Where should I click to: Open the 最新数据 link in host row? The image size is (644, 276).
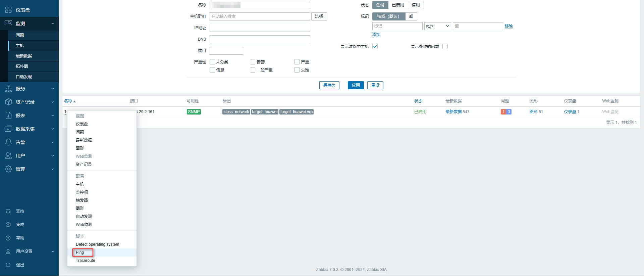point(453,112)
